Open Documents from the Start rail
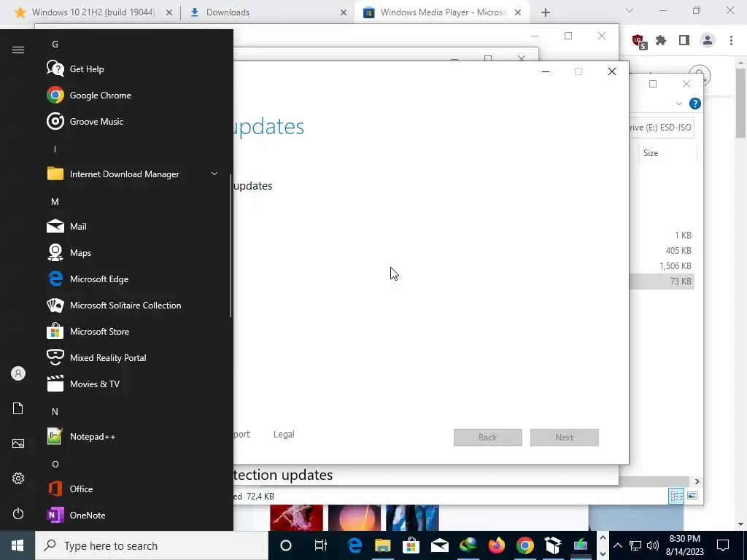Screen dimensions: 747x560 pyautogui.click(x=18, y=408)
